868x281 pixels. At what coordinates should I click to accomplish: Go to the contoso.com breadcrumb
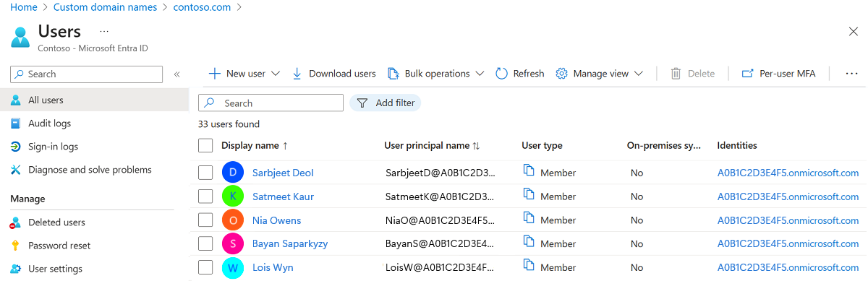[202, 7]
